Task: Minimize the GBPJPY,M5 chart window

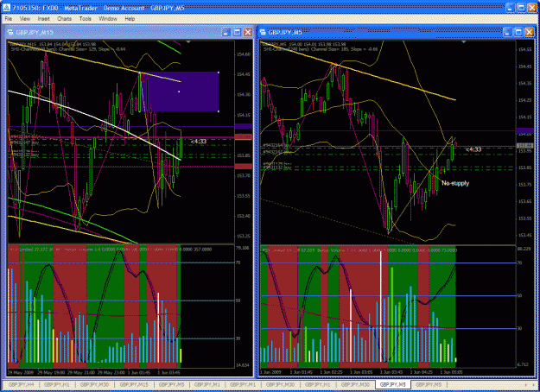Action: coord(508,32)
